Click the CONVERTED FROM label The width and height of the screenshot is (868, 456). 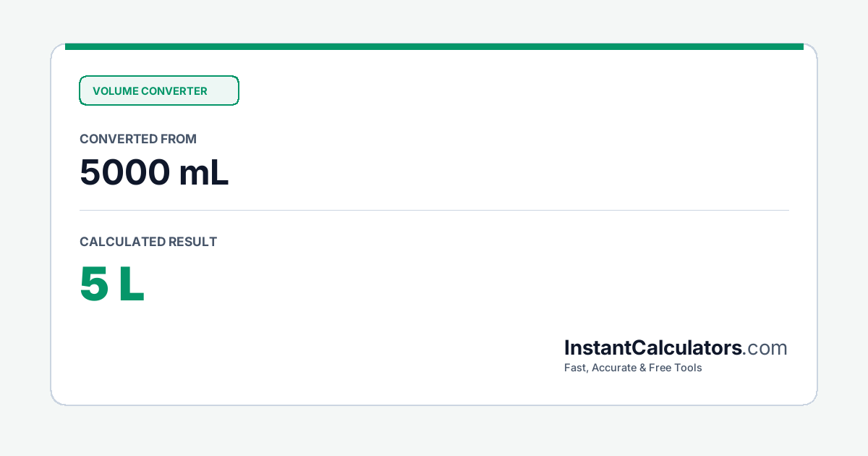click(138, 139)
